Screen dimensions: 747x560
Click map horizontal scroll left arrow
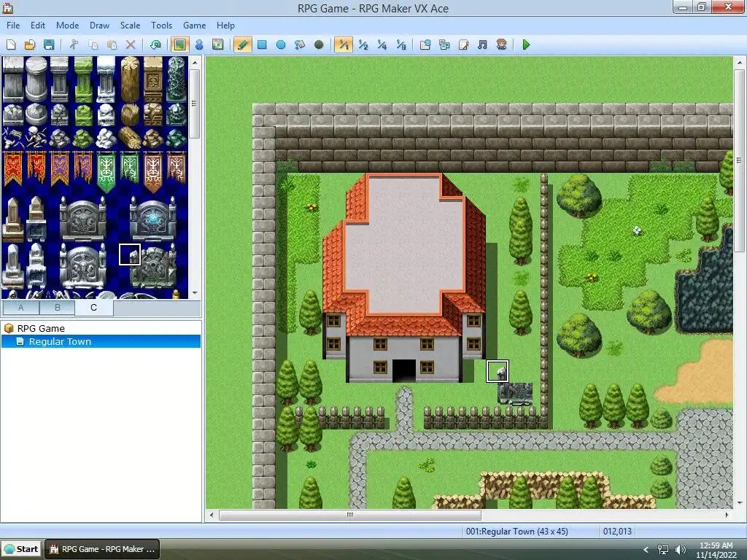tap(212, 515)
